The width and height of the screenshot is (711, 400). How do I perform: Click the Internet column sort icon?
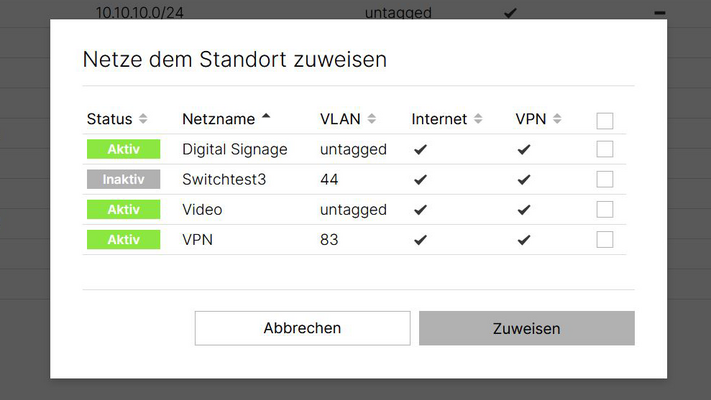click(478, 119)
